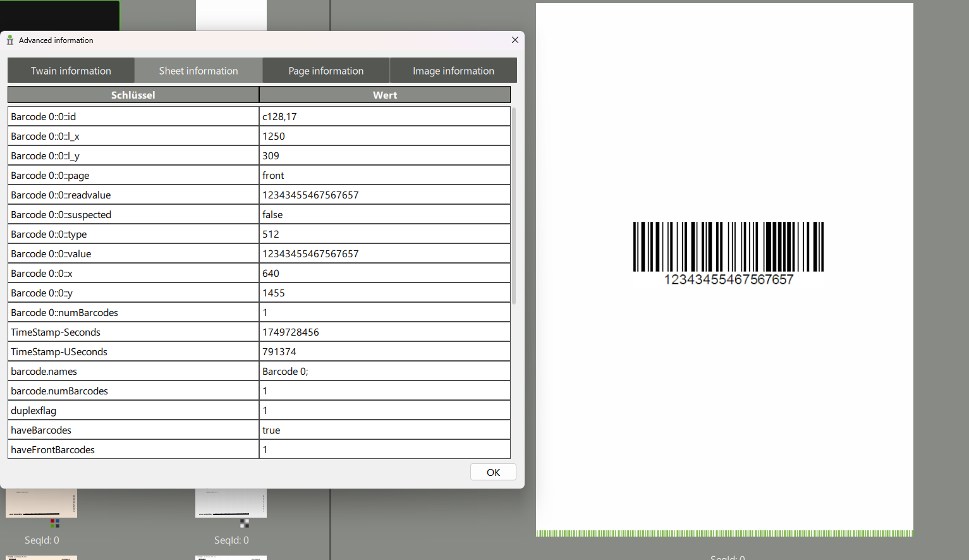Select the Barcode 0::0::l_y key cell
Image resolution: width=969 pixels, height=560 pixels.
point(133,155)
